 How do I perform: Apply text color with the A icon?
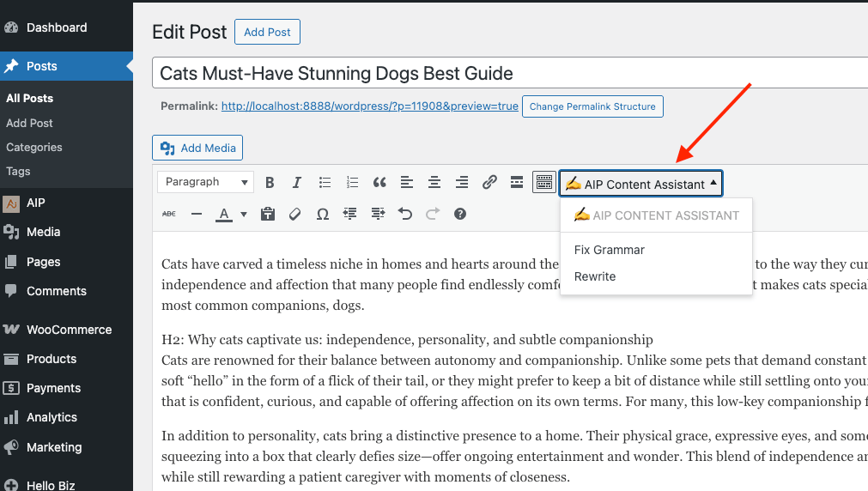tap(223, 215)
